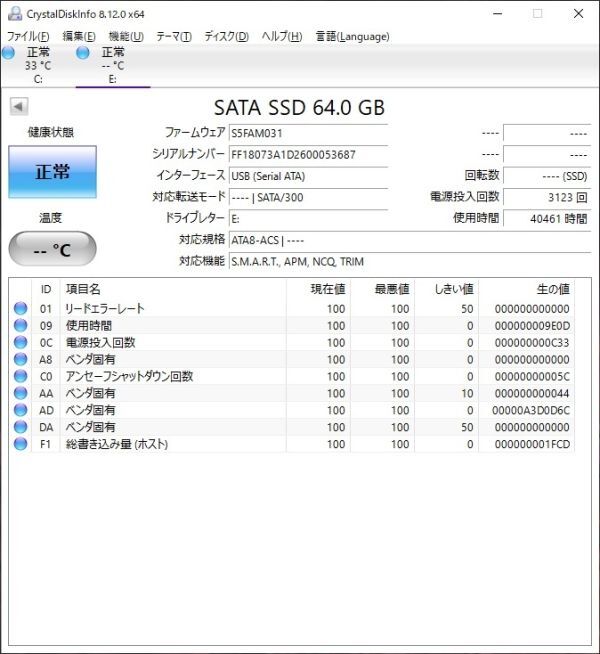Image resolution: width=600 pixels, height=654 pixels.
Task: Select the E: drive tab
Action: [113, 65]
